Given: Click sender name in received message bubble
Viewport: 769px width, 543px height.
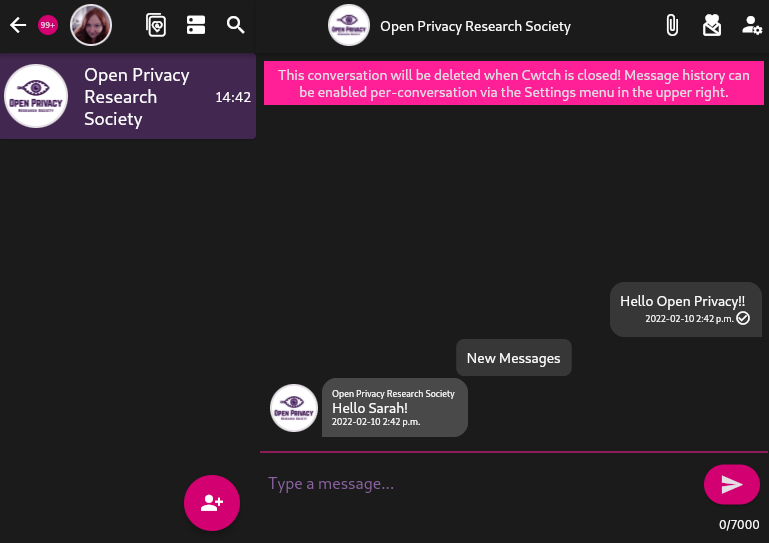Looking at the screenshot, I should (393, 394).
